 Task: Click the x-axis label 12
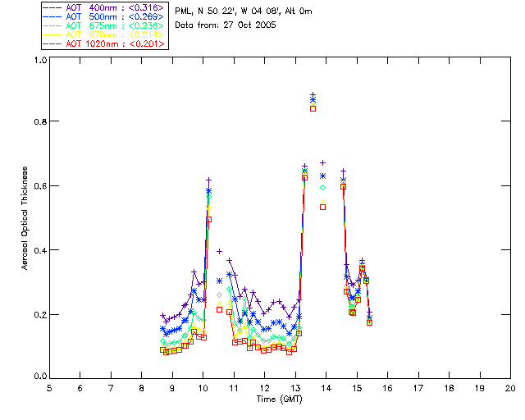(x=264, y=388)
